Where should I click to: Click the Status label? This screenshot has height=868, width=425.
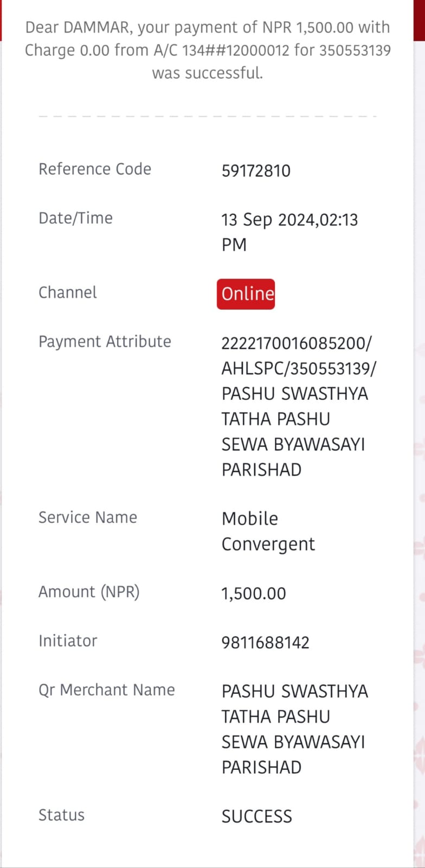(61, 815)
